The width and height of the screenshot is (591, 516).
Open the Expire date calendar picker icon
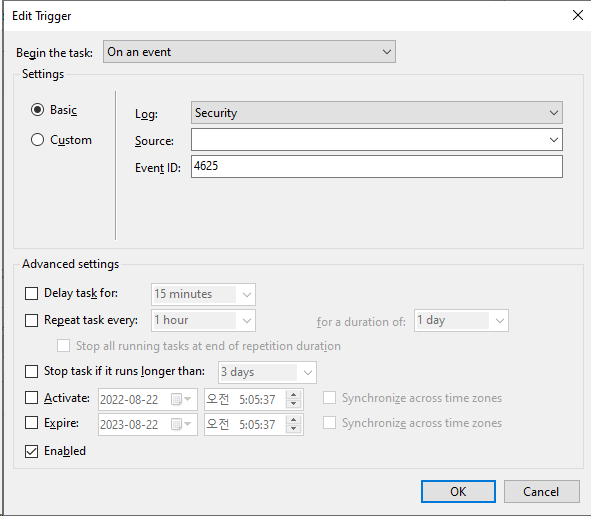pos(181,424)
